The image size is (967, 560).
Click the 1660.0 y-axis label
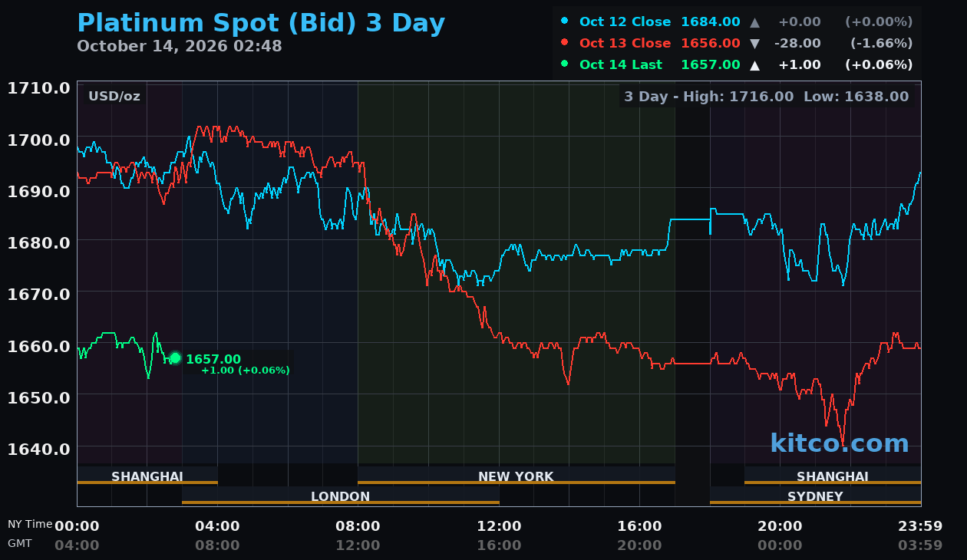click(x=39, y=345)
